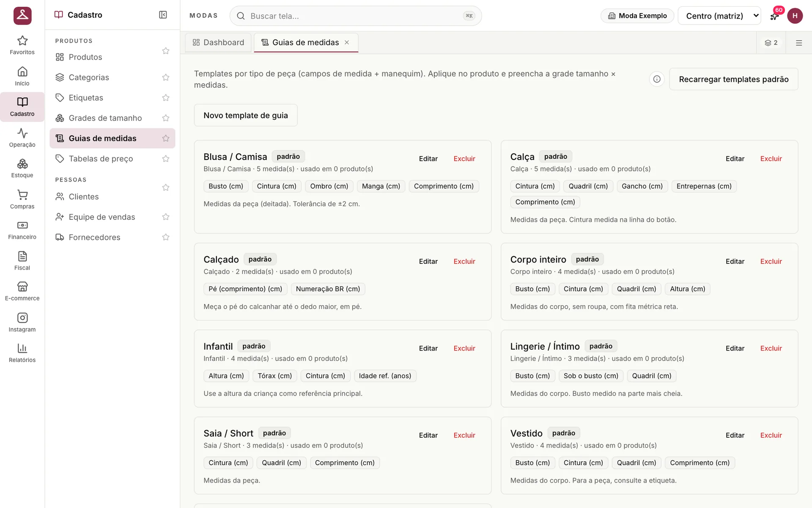Open Fornecedores in the sidebar
This screenshot has width=812, height=508.
(x=95, y=237)
